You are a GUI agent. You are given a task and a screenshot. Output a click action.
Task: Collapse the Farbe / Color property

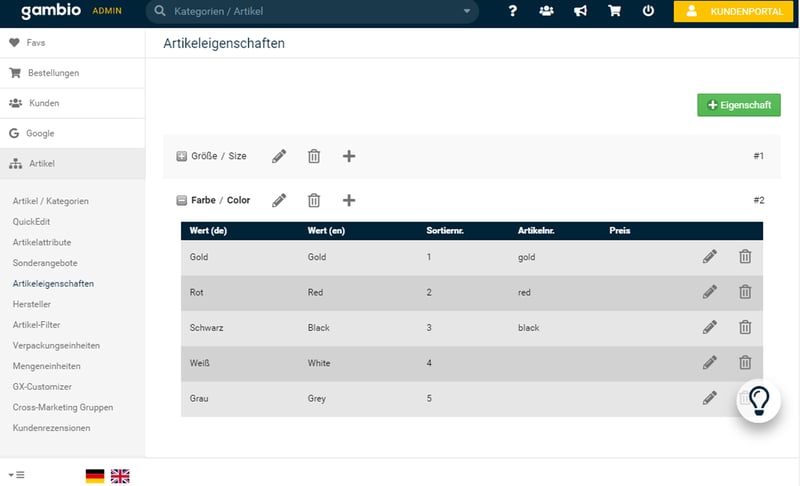pyautogui.click(x=181, y=200)
